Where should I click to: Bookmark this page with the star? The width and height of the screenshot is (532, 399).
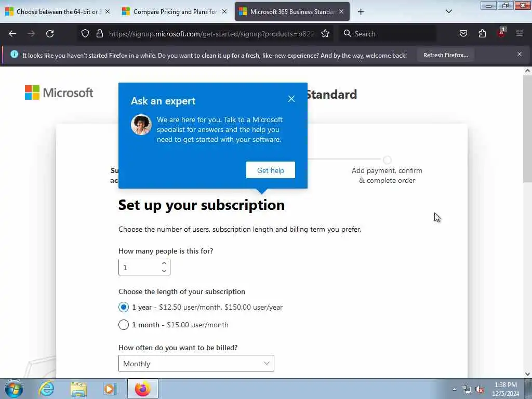point(325,33)
